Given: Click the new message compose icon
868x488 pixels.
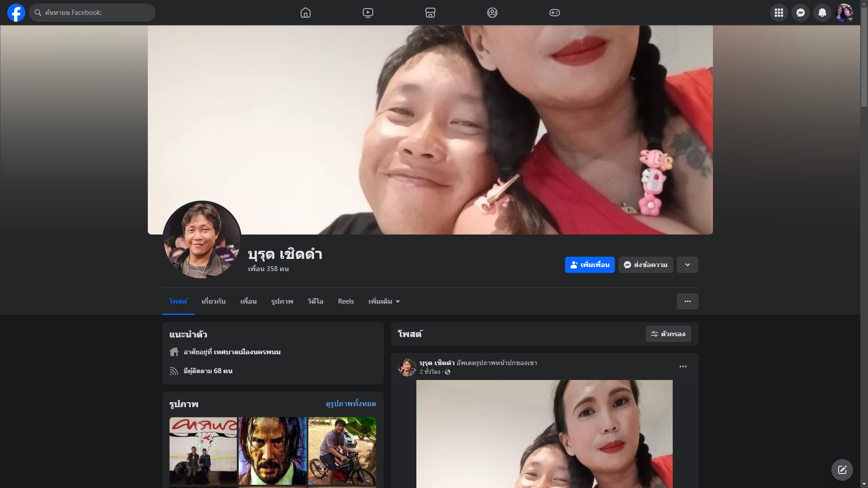Looking at the screenshot, I should [x=842, y=470].
